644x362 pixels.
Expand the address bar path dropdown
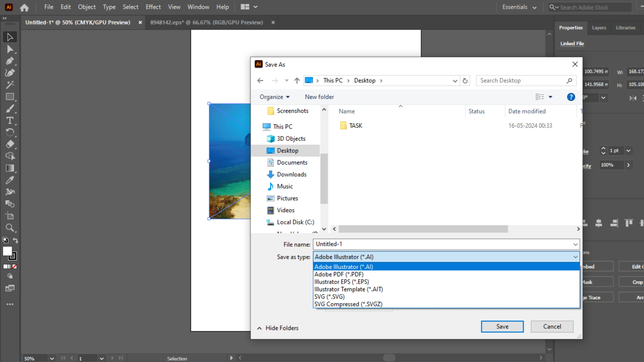(455, 81)
